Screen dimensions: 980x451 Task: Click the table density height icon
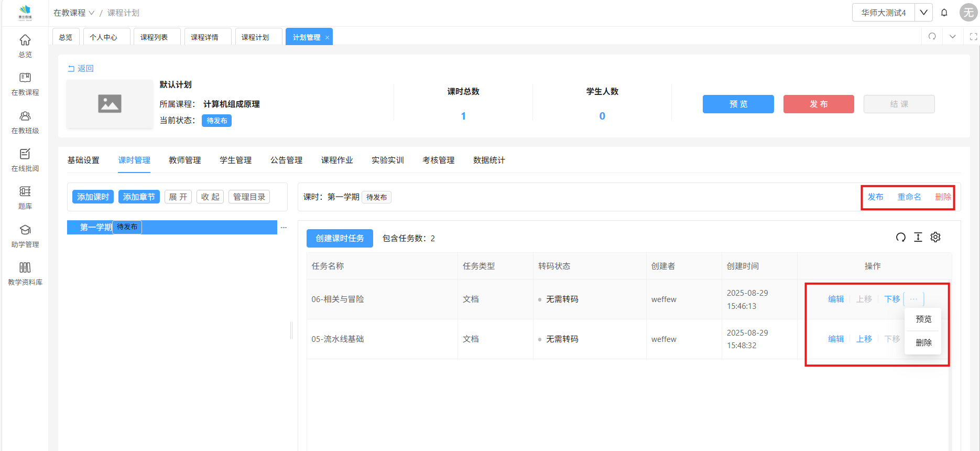(918, 238)
